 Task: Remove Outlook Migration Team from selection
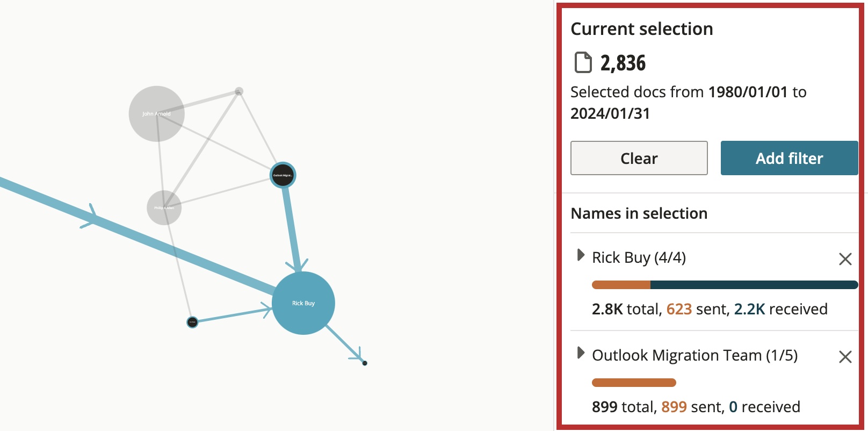click(x=845, y=357)
